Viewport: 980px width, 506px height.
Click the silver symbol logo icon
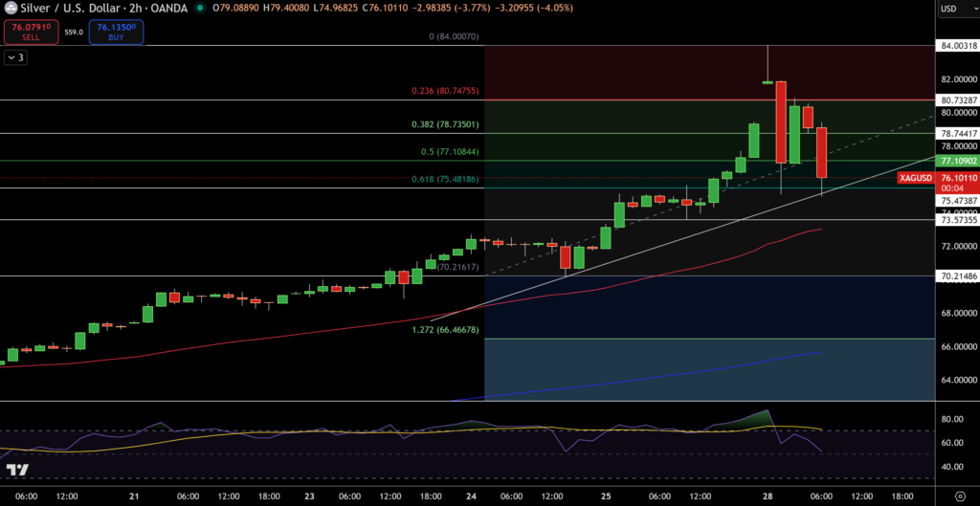coord(11,8)
